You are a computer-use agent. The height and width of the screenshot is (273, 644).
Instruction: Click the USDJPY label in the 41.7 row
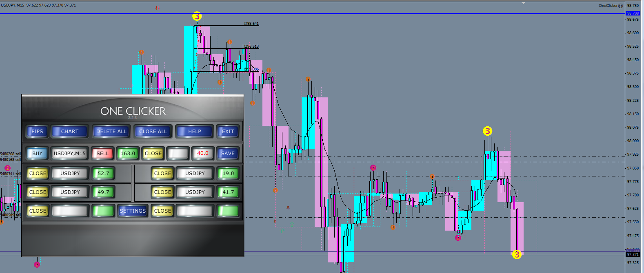(x=195, y=192)
